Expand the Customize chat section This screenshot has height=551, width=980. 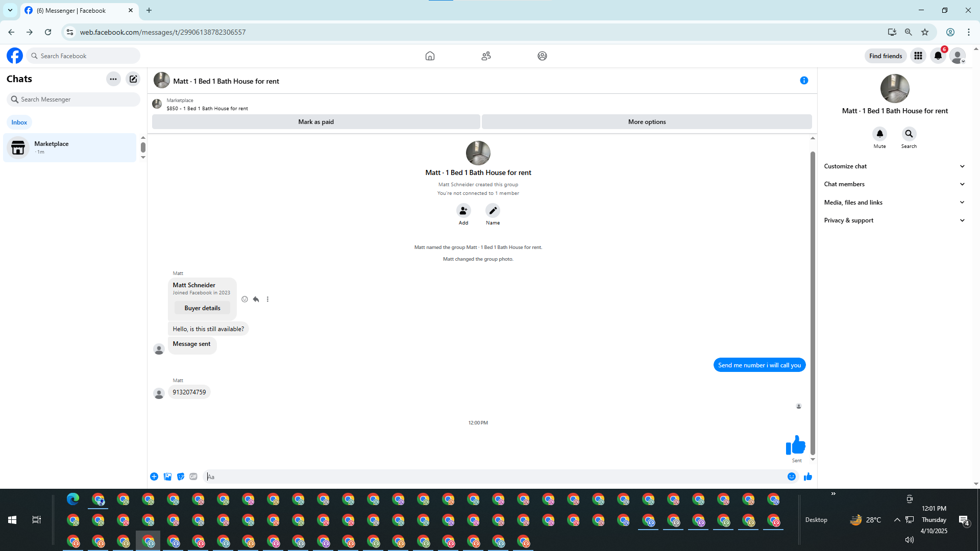tap(894, 166)
